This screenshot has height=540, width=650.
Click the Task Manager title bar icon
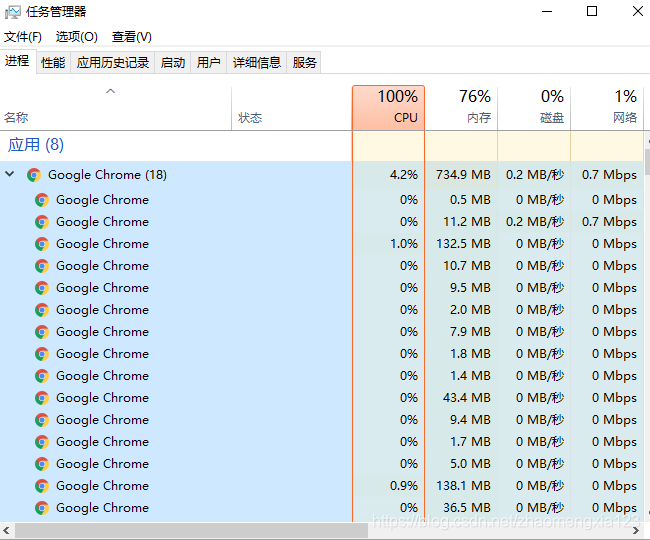point(12,12)
